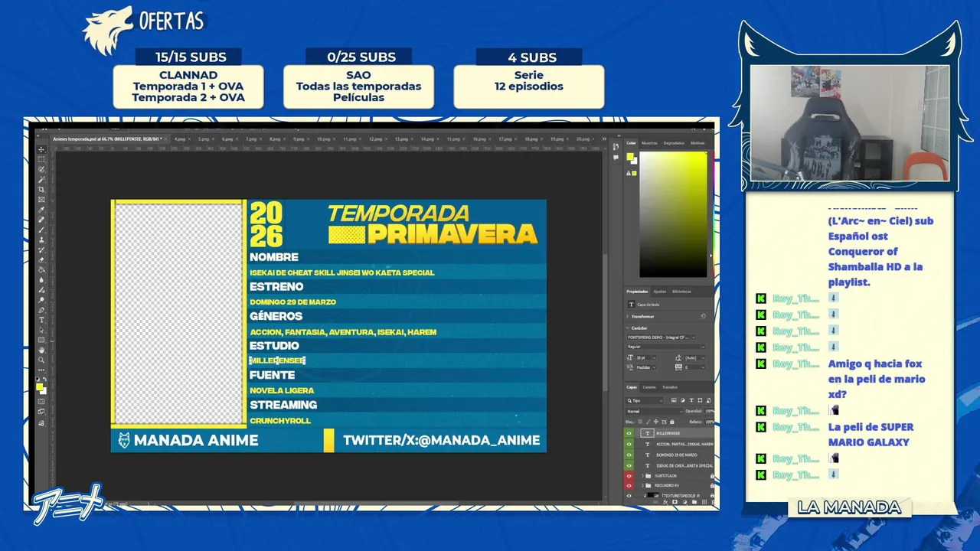Click MILLEPENSEE text on the canvas
Screen dimensions: 980x551
277,360
